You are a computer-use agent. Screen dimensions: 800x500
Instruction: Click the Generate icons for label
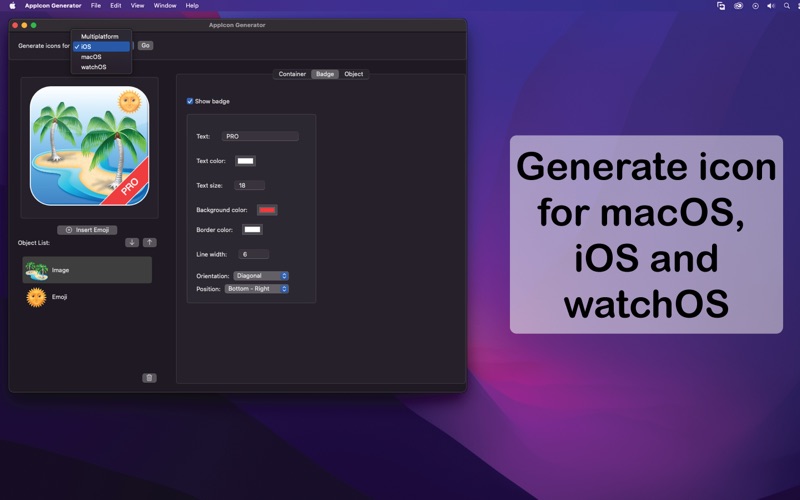coord(44,45)
